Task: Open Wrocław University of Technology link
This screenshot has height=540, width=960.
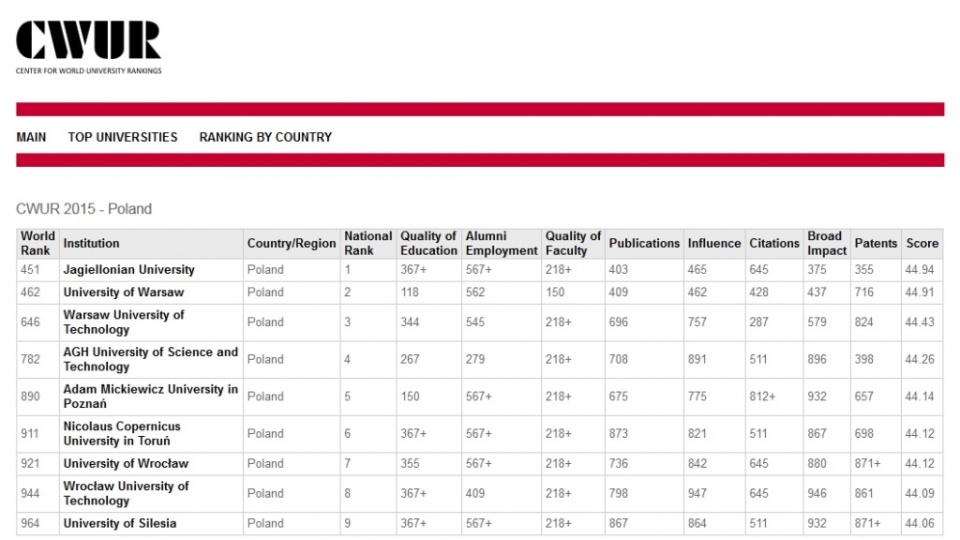Action: pyautogui.click(x=126, y=493)
